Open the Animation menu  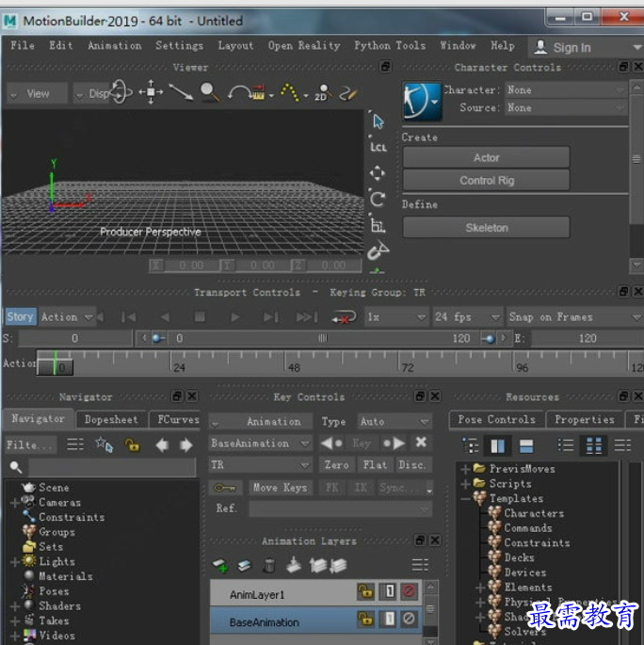coord(114,45)
